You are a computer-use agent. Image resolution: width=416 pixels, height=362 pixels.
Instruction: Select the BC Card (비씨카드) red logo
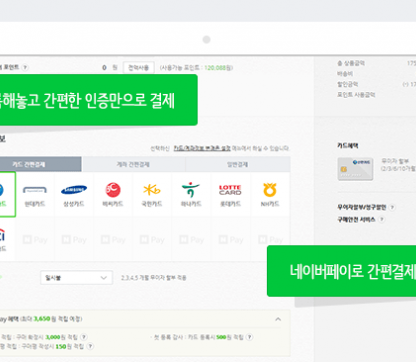pyautogui.click(x=113, y=190)
